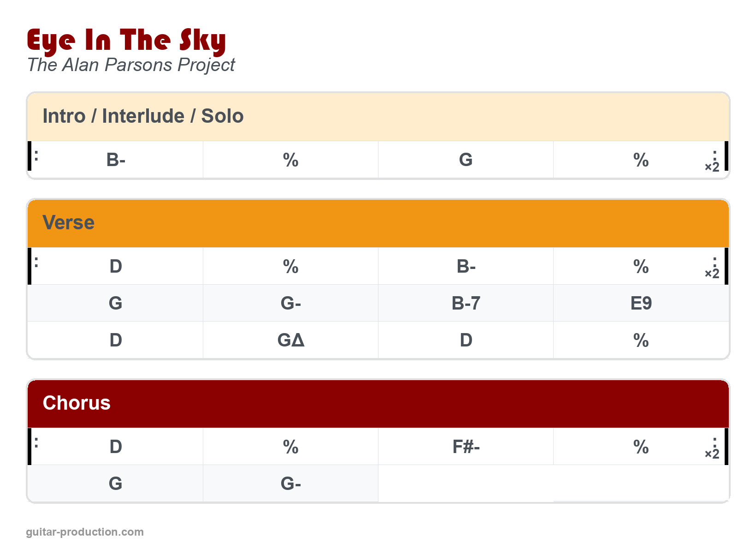Select the Chorus section header
The height and width of the screenshot is (549, 756).
tap(77, 403)
